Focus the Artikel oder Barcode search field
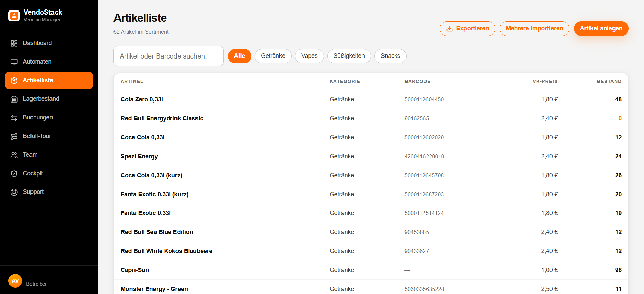Screen dimensions: 644x294 point(168,56)
